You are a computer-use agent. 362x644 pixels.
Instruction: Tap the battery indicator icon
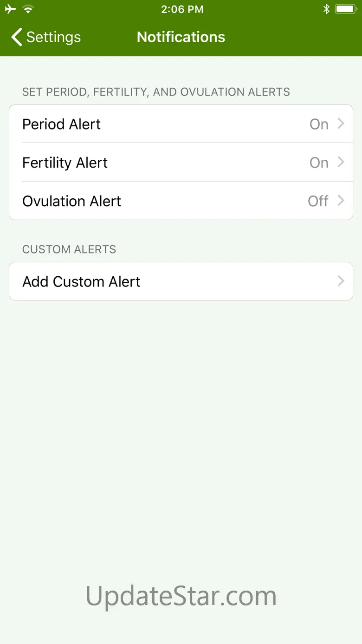tap(345, 9)
